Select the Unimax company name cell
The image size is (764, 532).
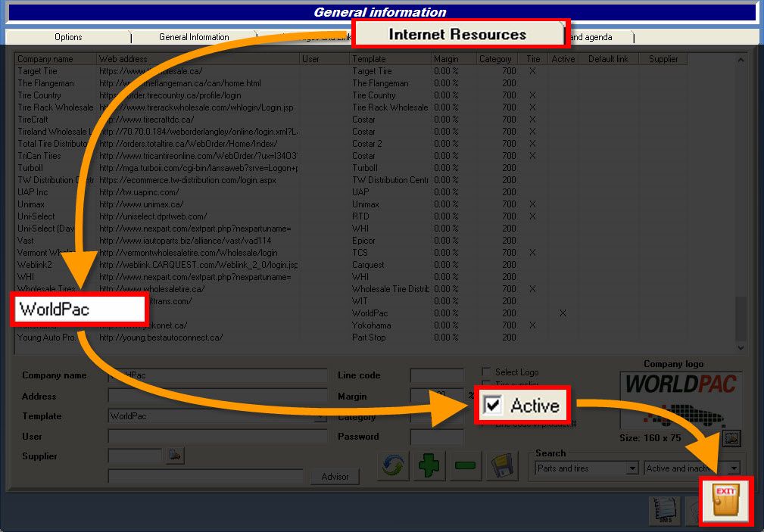(x=31, y=204)
